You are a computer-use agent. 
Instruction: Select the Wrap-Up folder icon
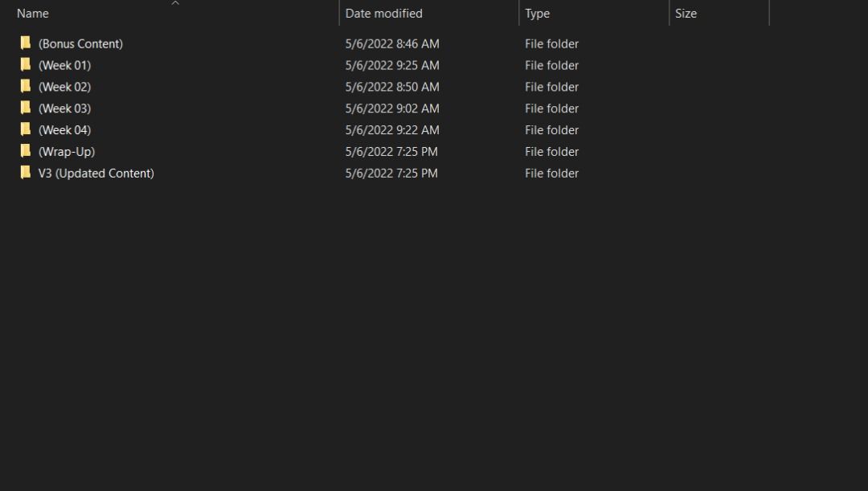[x=26, y=151]
